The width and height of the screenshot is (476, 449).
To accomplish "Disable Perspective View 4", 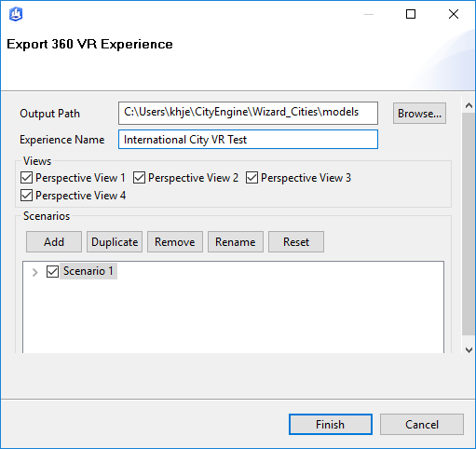I will point(26,196).
